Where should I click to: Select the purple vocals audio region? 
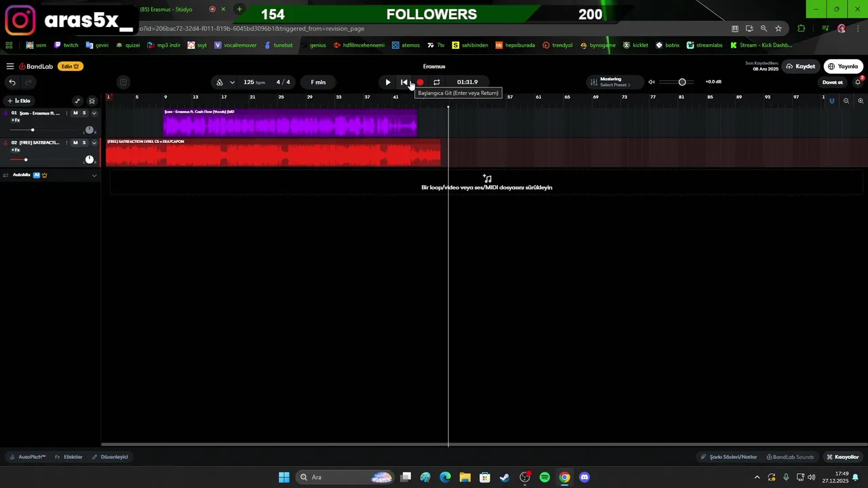point(290,123)
